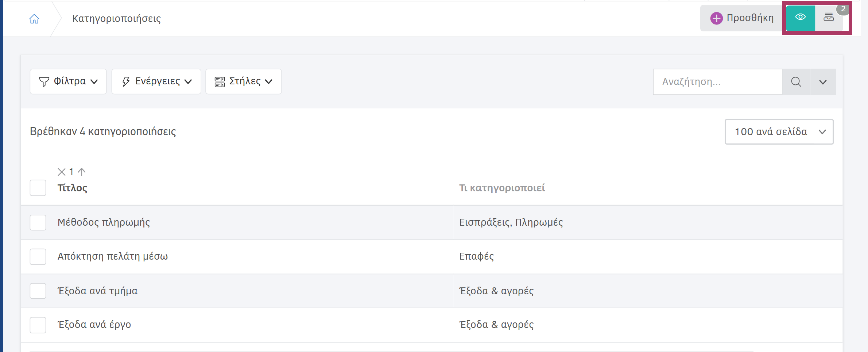Check the Έξοδα ανά τμήμα row

38,291
